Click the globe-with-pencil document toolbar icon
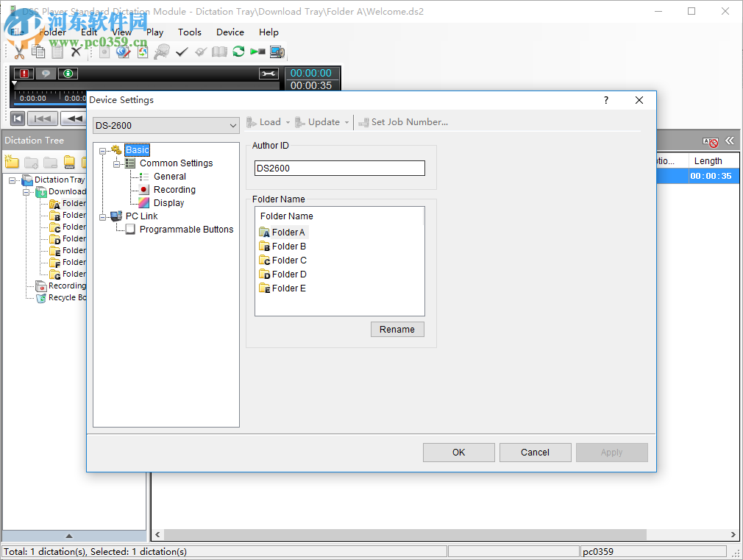 coord(123,52)
